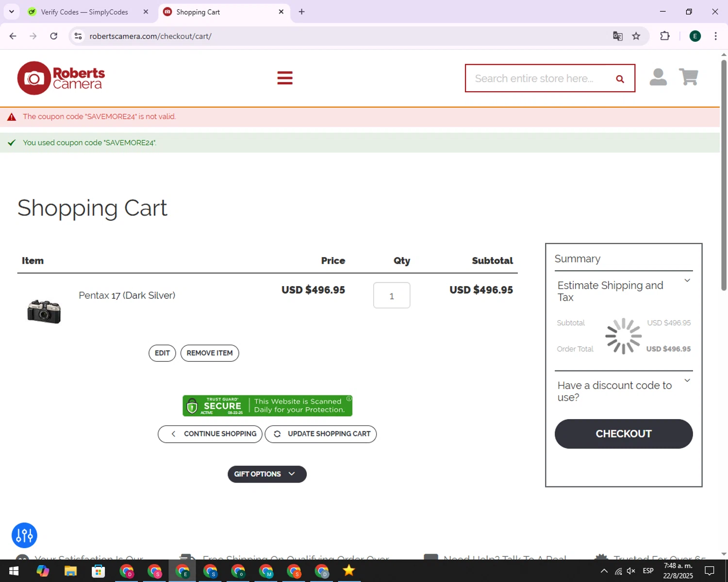The height and width of the screenshot is (582, 728).
Task: Open Copilot from the taskbar
Action: (x=42, y=571)
